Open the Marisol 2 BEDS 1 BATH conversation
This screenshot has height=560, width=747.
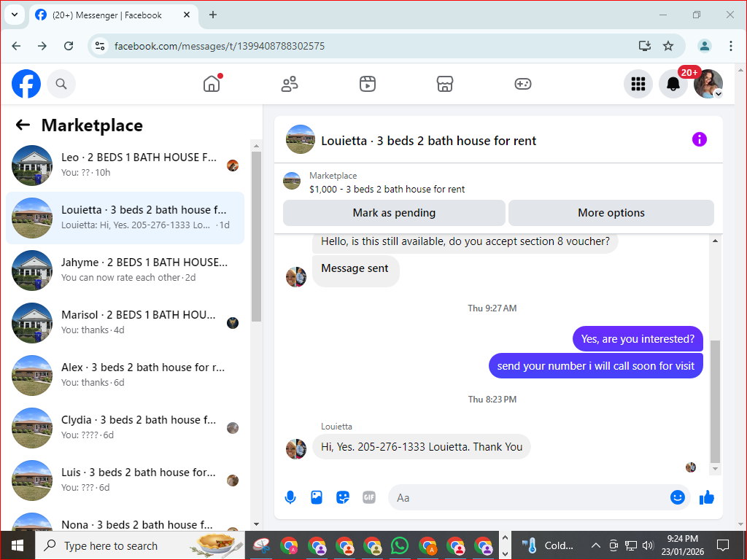coord(125,322)
